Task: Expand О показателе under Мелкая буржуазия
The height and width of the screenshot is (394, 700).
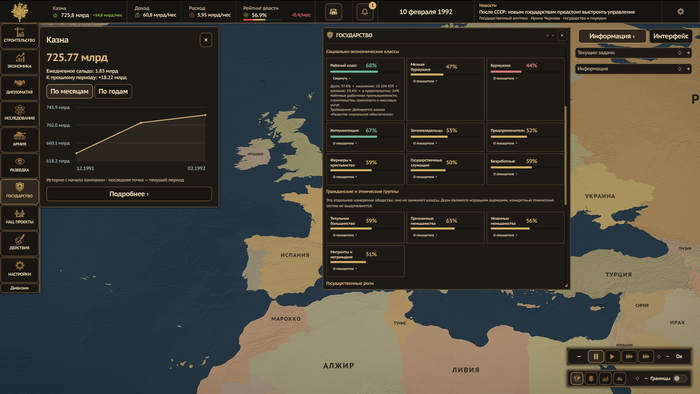Action: (425, 81)
